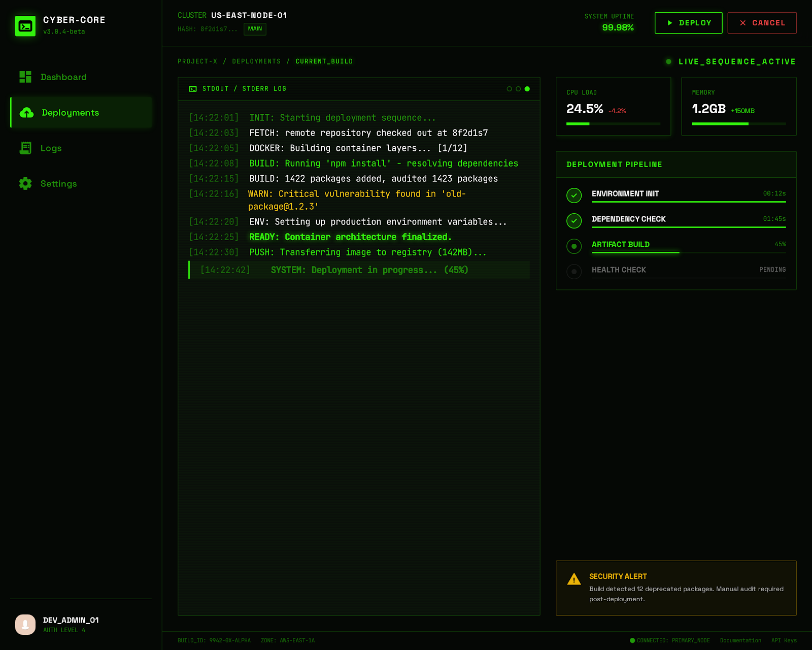Open the Dependency Check pipeline entry

(629, 219)
